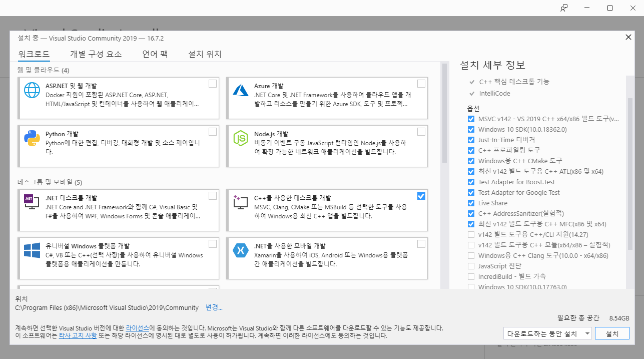This screenshot has width=644, height=359.
Task: Check the JavaScript diagnostics option
Action: [471, 266]
